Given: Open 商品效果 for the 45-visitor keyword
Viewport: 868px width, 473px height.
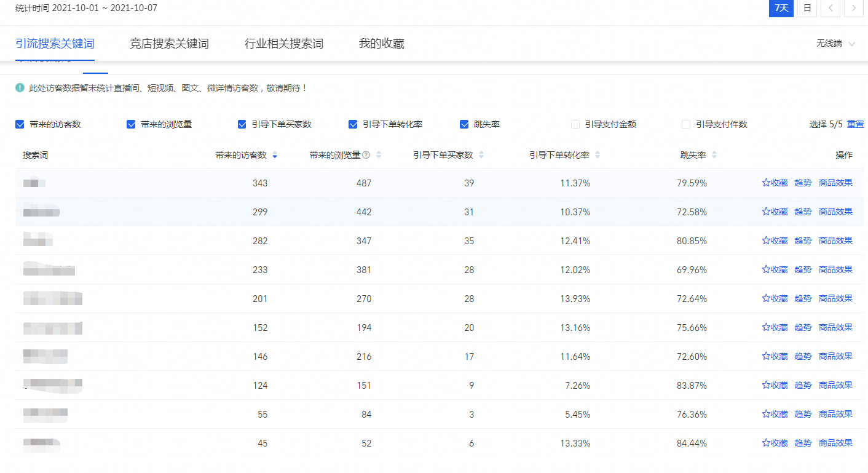Looking at the screenshot, I should (836, 443).
